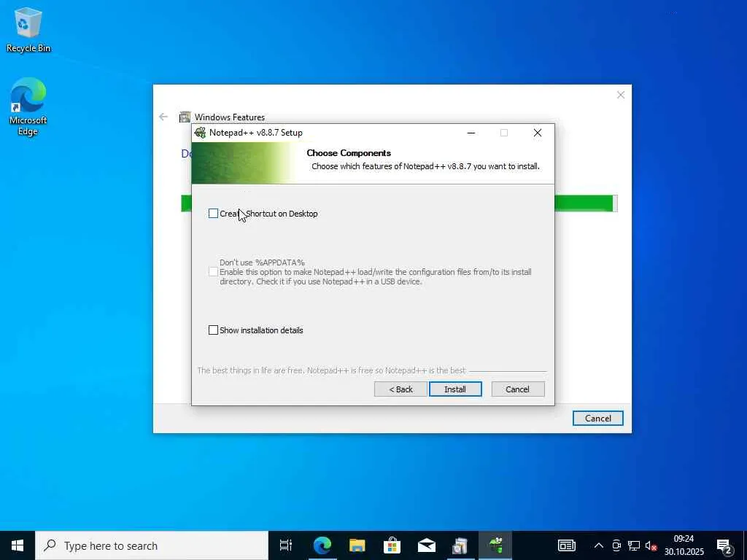
Task: Launch Microsoft Edge from the taskbar
Action: pos(322,545)
